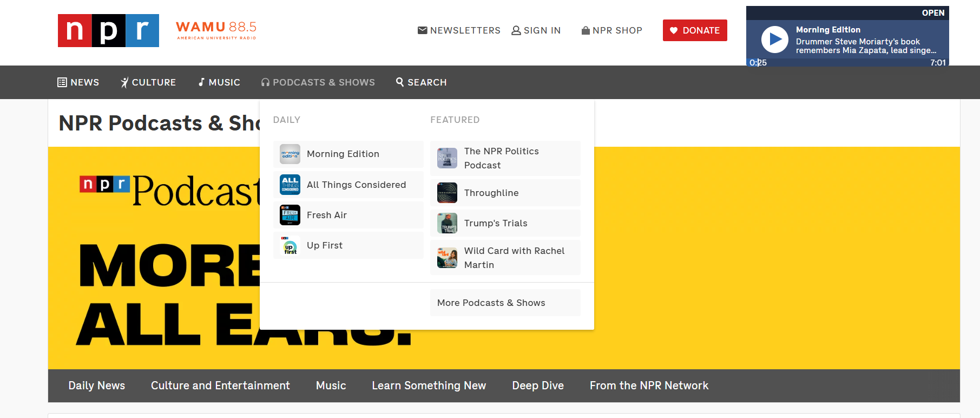Switch to the Deep Dive tab
The image size is (980, 418).
coord(538,386)
